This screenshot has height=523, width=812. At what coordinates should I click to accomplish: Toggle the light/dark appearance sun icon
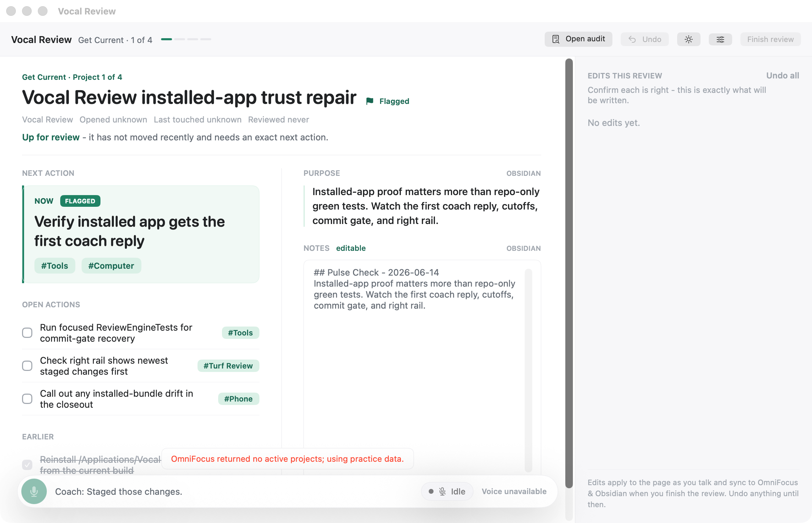tap(688, 39)
